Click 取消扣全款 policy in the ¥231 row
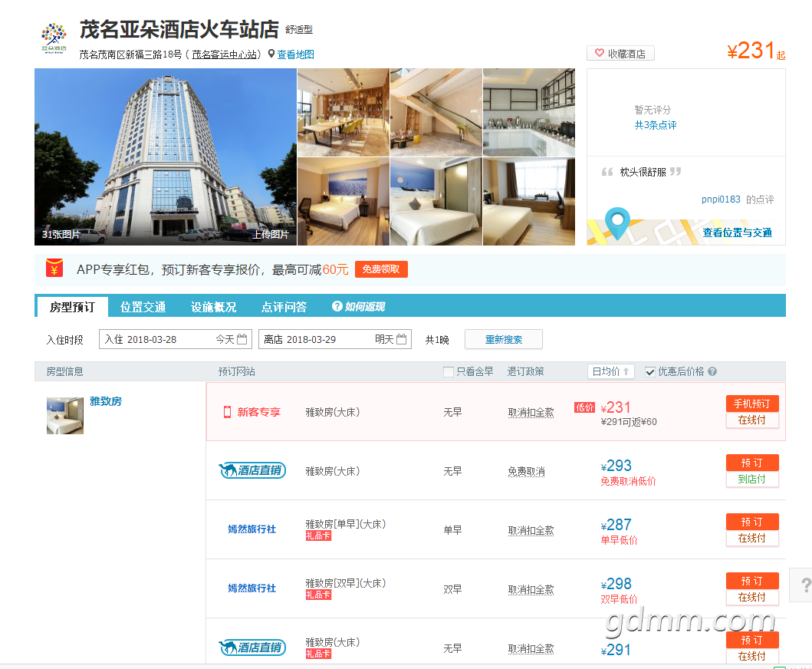 pyautogui.click(x=531, y=413)
